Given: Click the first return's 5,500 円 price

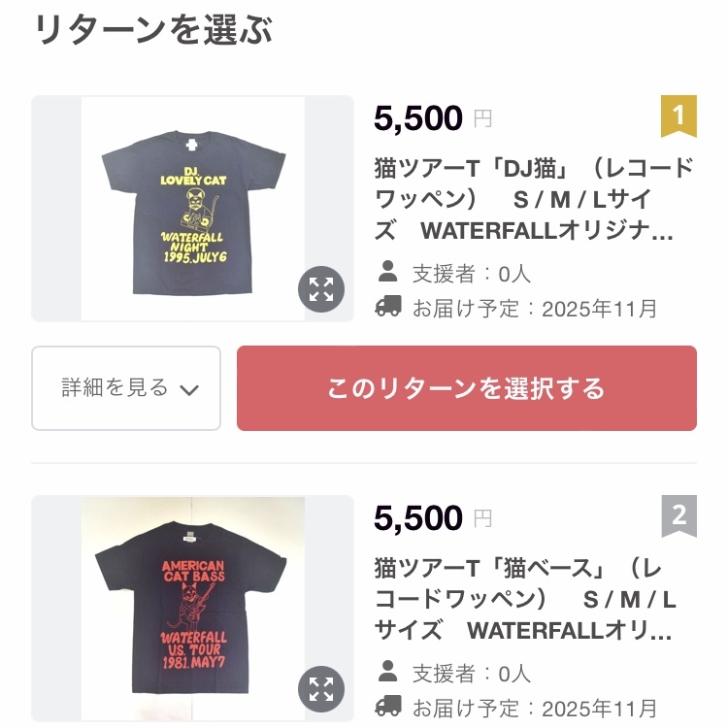Looking at the screenshot, I should [432, 118].
